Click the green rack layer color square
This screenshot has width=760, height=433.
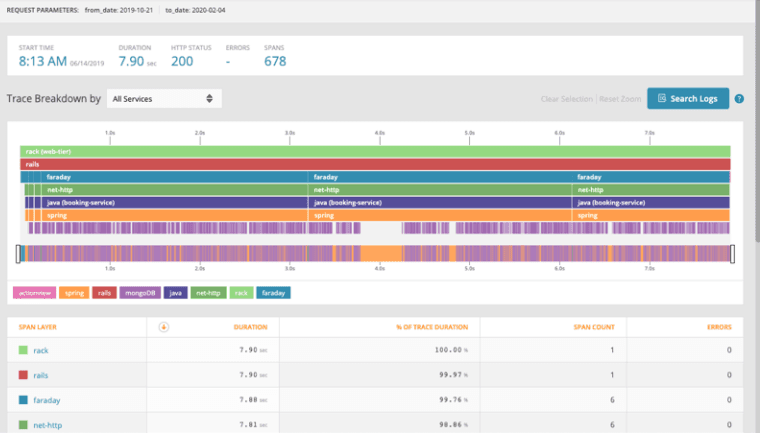pos(22,351)
